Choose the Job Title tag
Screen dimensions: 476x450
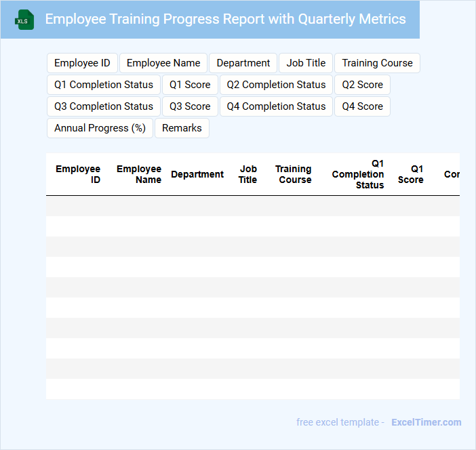[306, 63]
